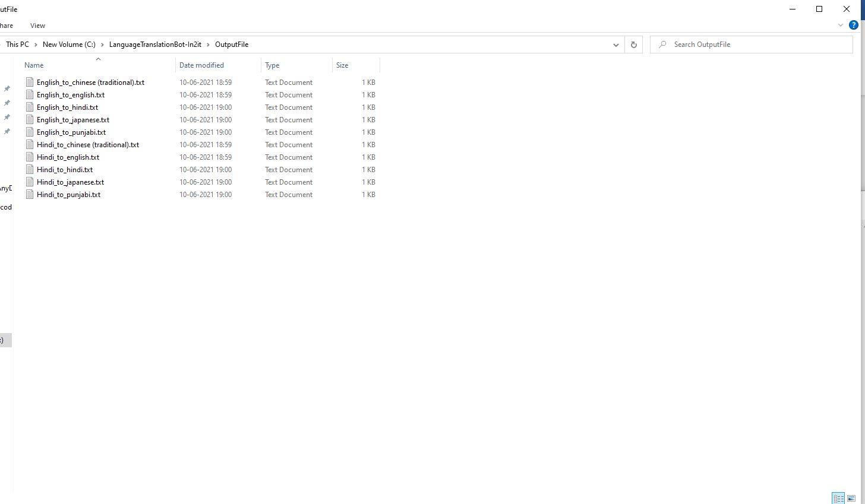Click the 1 KB size of English_to_english.txt
This screenshot has width=865, height=504.
368,95
